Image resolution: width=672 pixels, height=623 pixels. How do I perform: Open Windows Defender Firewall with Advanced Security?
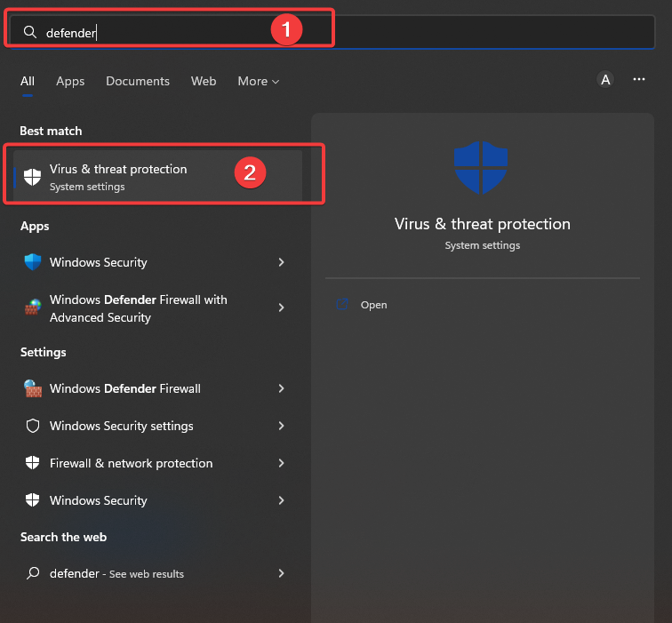tap(156, 308)
